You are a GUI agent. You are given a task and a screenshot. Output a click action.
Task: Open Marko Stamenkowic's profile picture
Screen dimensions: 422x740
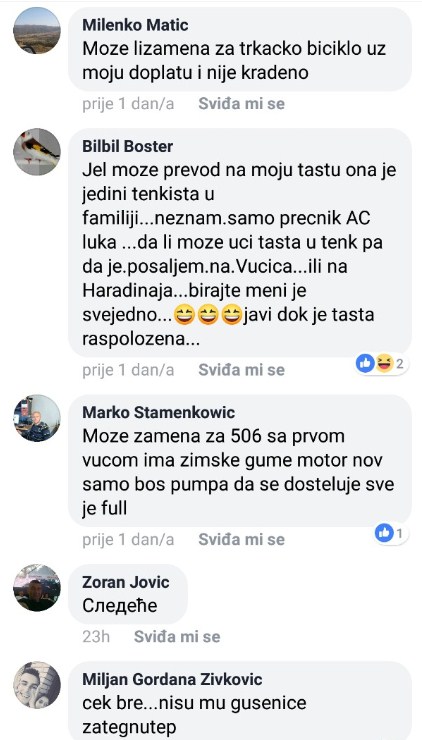[x=37, y=418]
